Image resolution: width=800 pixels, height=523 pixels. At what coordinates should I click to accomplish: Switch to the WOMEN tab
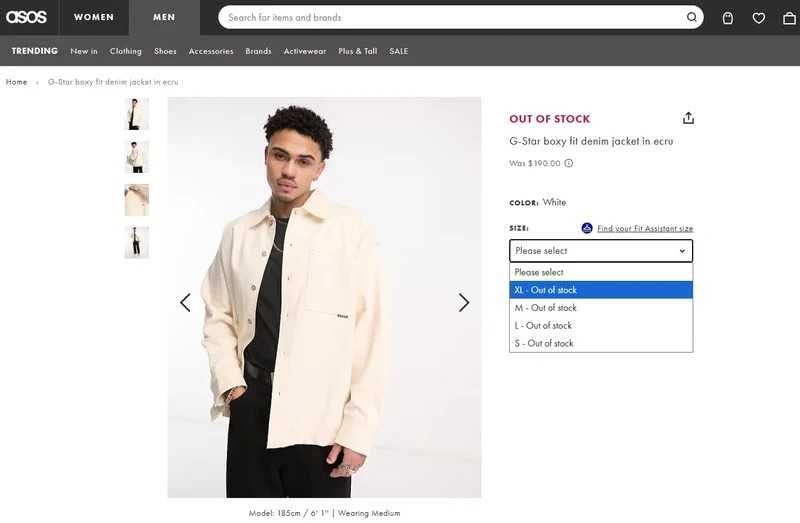[x=94, y=17]
